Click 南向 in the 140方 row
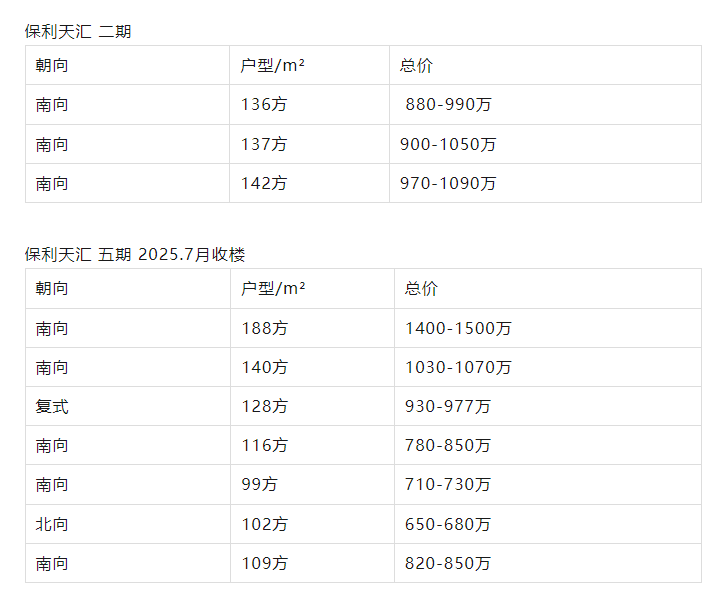 pyautogui.click(x=52, y=367)
